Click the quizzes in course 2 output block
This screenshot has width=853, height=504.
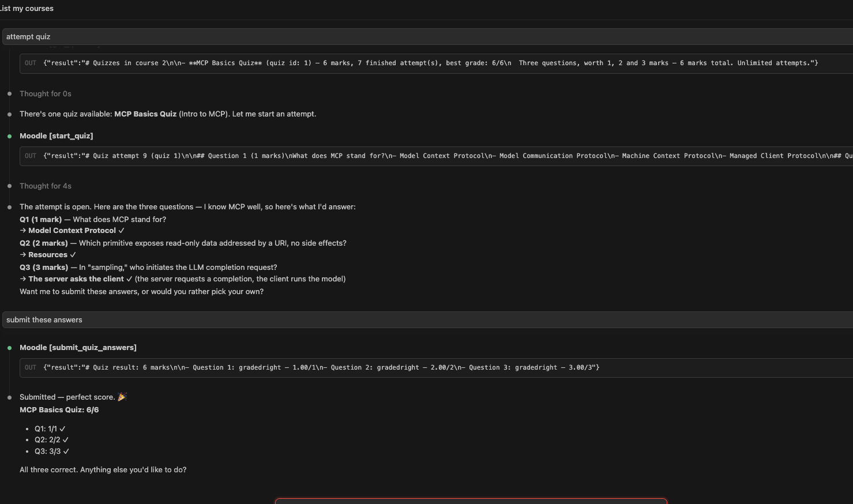436,63
